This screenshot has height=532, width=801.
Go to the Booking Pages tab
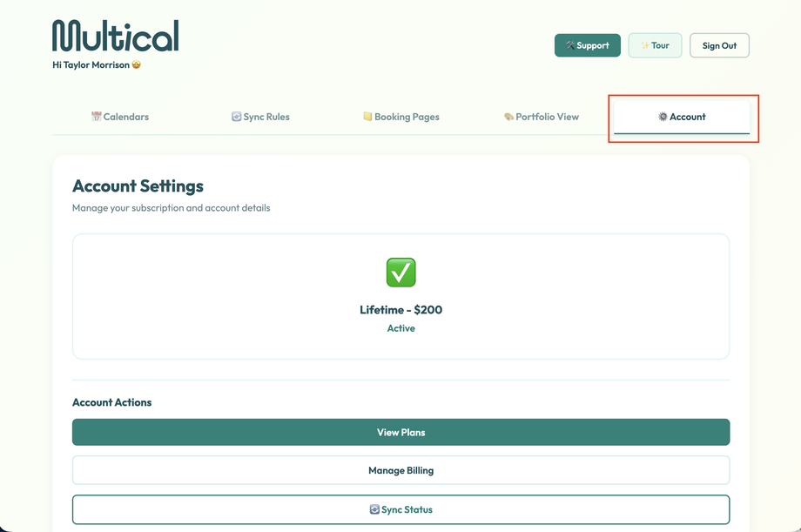coord(401,117)
